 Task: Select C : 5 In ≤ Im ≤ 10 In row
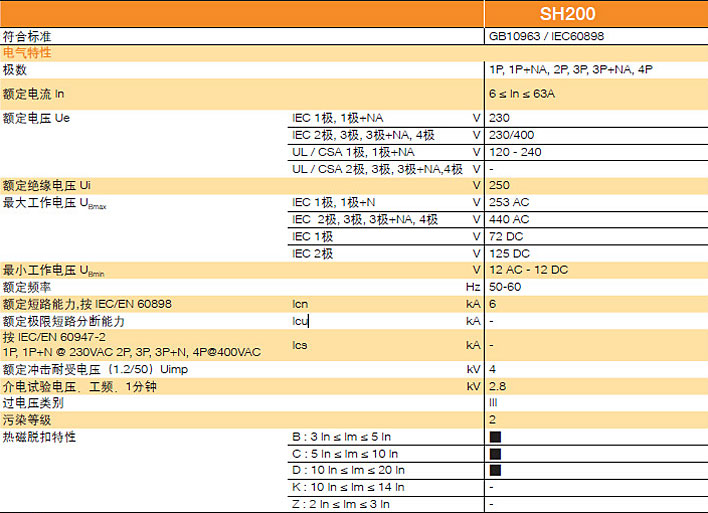(345, 454)
